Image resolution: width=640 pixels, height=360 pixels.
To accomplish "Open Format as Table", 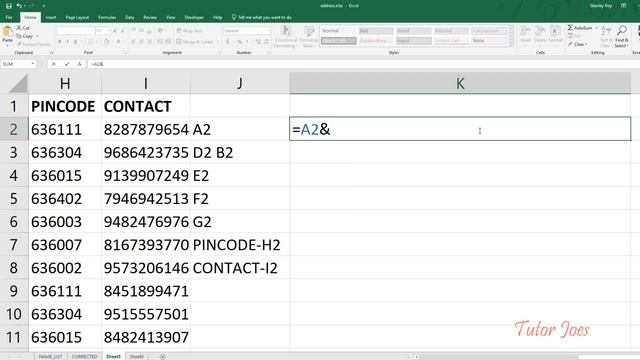I will pyautogui.click(x=309, y=36).
